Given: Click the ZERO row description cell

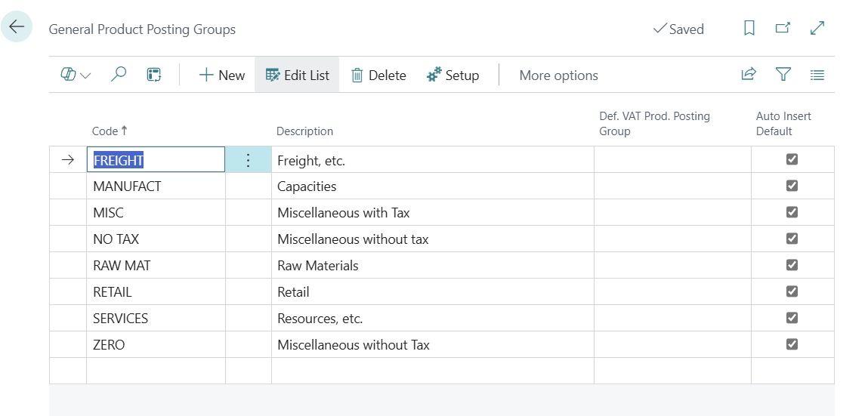Looking at the screenshot, I should click(x=432, y=344).
